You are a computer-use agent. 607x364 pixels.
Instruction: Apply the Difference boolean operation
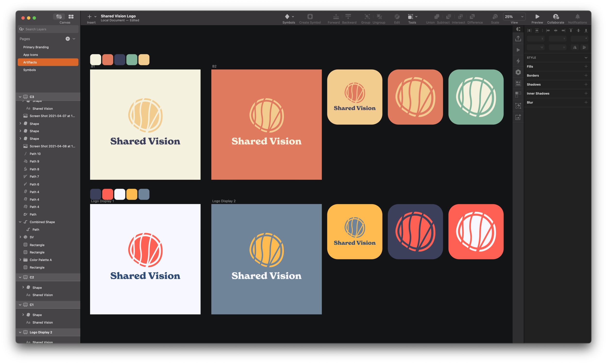coord(472,16)
